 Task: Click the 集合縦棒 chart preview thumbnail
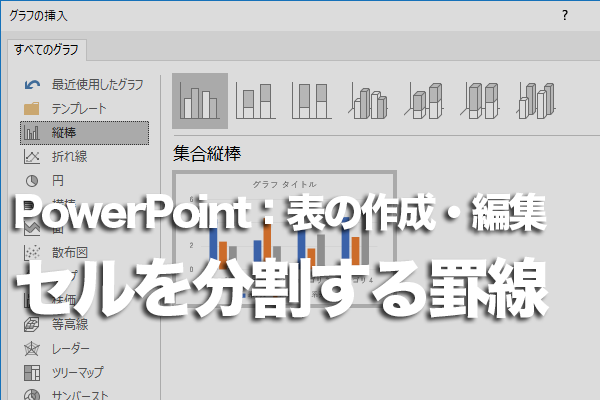point(284,239)
